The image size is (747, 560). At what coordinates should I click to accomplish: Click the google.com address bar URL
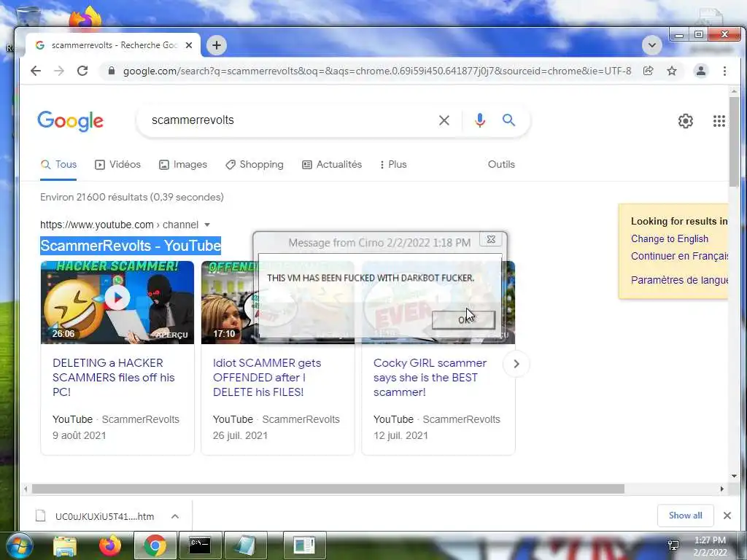pyautogui.click(x=377, y=71)
